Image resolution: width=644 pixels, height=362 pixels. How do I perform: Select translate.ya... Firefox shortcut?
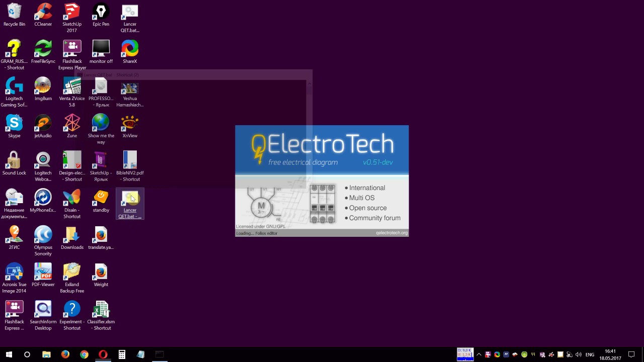[101, 238]
